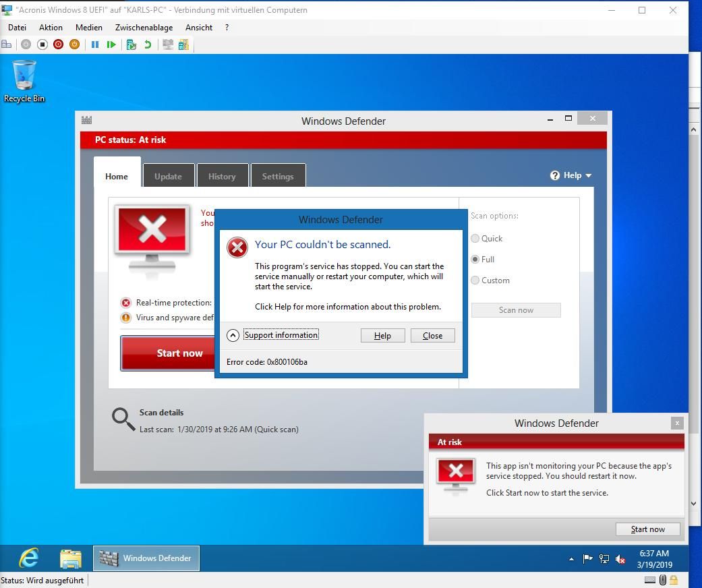Viewport: 702px width, 588px height.
Task: Click Help in the error dialog
Action: tap(383, 335)
